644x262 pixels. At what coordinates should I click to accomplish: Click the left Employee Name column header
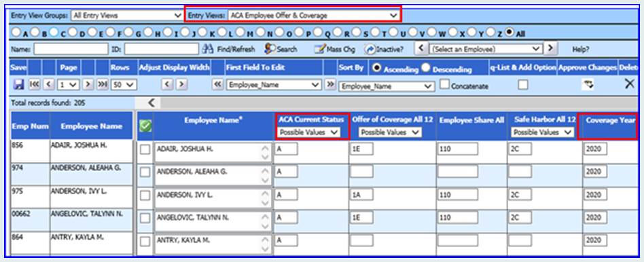coord(91,126)
